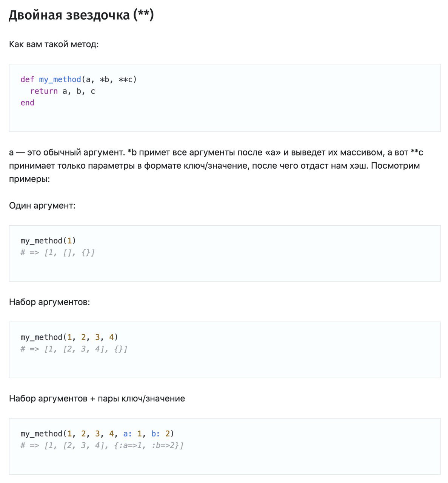Image resolution: width=448 pixels, height=483 pixels.
Task: Click the "return a, b, c" line
Action: pos(63,91)
